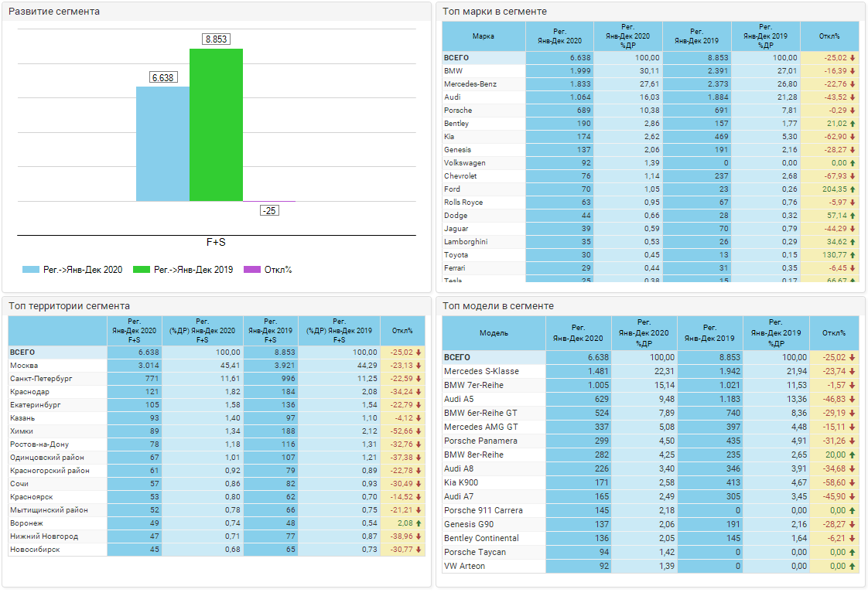Click the green up arrow in Toyota row
The height and width of the screenshot is (613, 868).
coord(853,255)
